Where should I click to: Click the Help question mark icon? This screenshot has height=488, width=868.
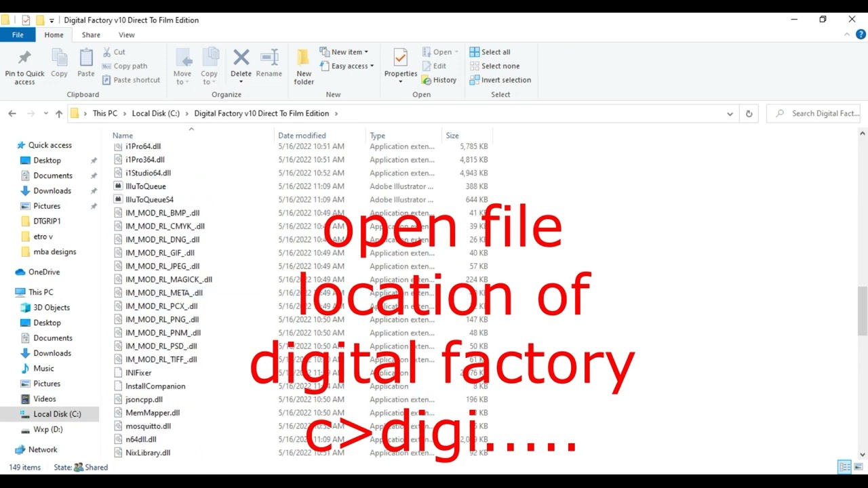(861, 35)
